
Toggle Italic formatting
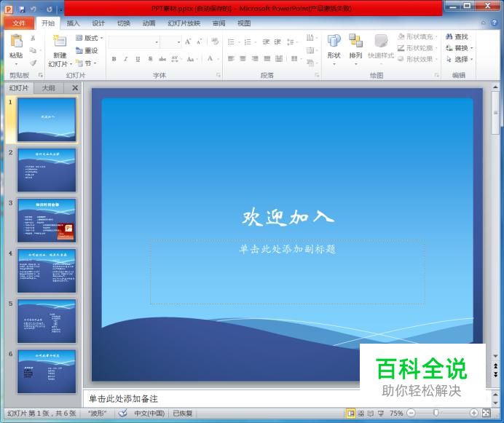pos(126,59)
